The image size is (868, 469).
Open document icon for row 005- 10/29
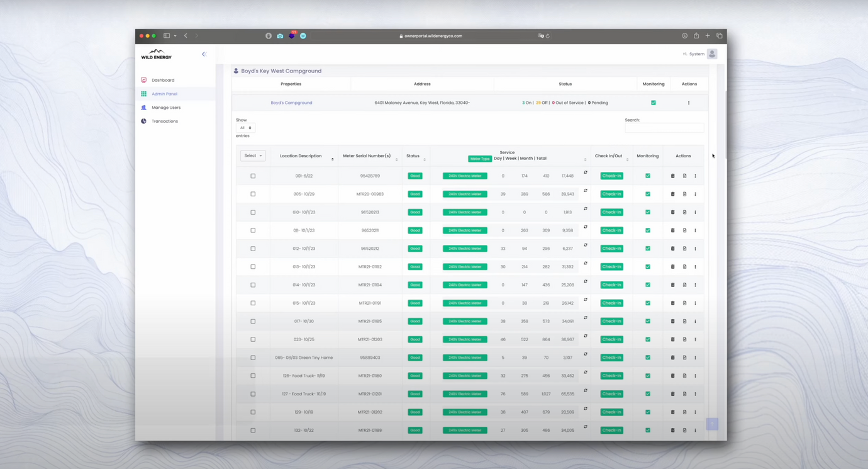[x=684, y=195]
